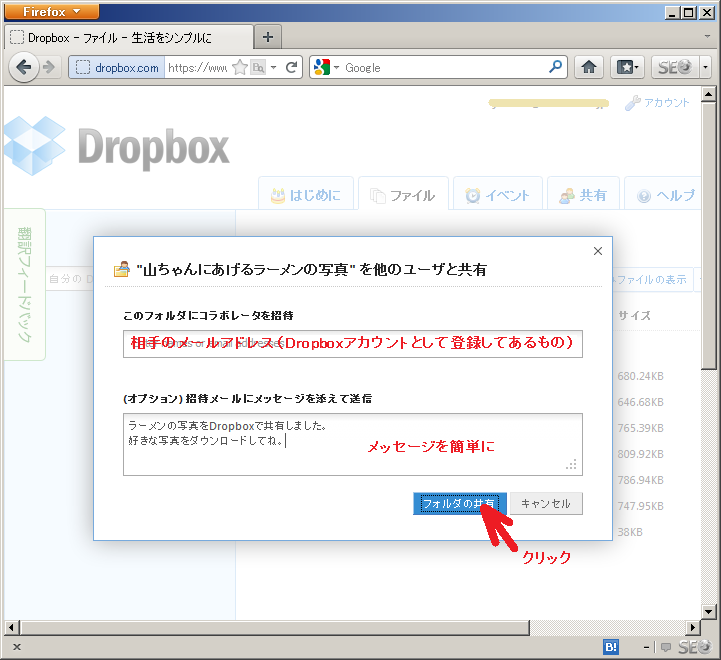Go back with the back arrow

point(23,68)
